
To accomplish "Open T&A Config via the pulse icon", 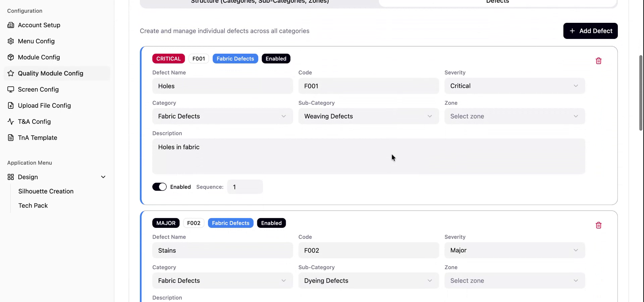I will point(10,121).
